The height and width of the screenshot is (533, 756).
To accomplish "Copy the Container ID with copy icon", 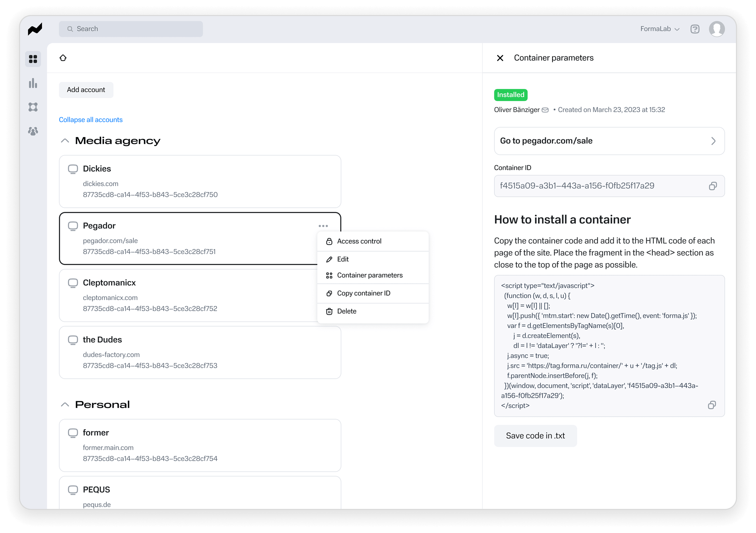I will [713, 186].
